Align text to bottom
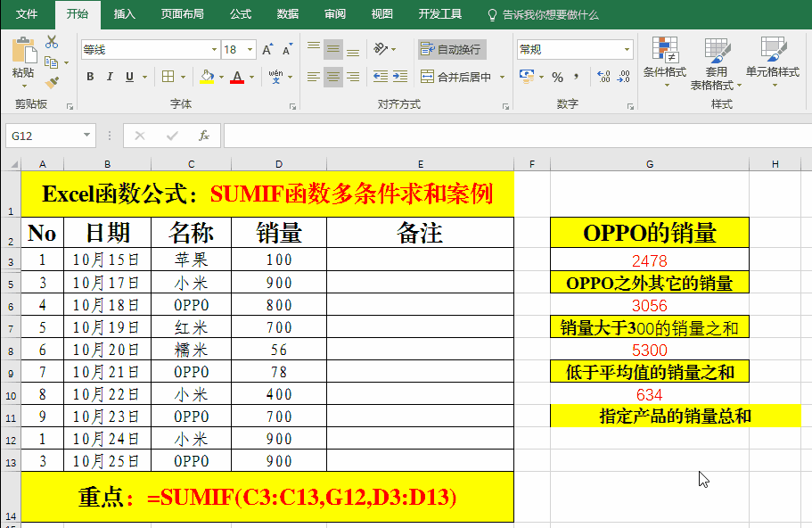 click(353, 50)
